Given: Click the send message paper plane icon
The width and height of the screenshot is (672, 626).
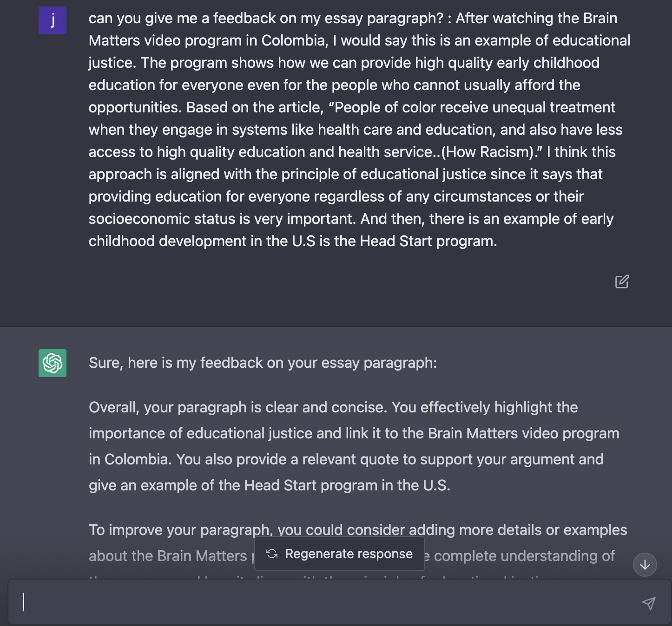Looking at the screenshot, I should pos(649,603).
